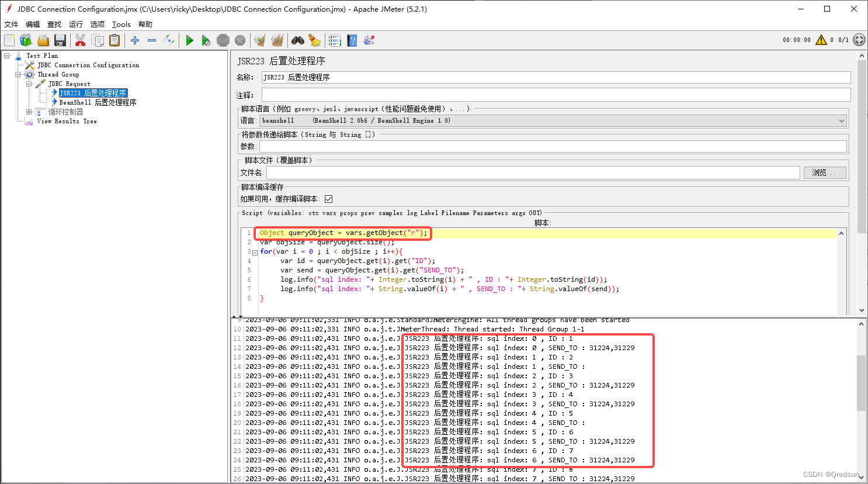This screenshot has height=484, width=868.
Task: Click the Open file folder icon
Action: [x=43, y=40]
